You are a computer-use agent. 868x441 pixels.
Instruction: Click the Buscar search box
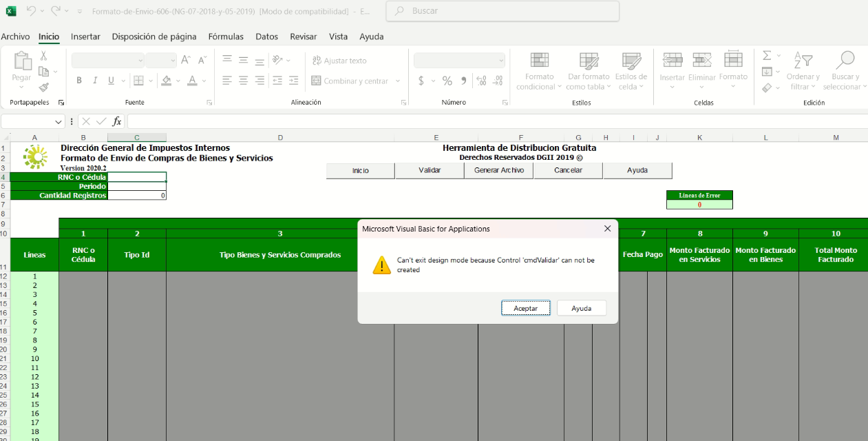pos(502,11)
